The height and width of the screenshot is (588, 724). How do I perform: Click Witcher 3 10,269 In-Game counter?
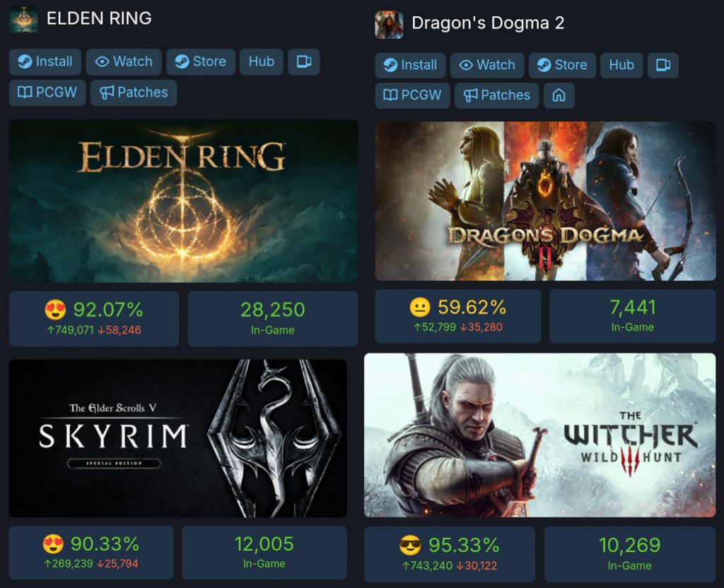click(x=630, y=554)
